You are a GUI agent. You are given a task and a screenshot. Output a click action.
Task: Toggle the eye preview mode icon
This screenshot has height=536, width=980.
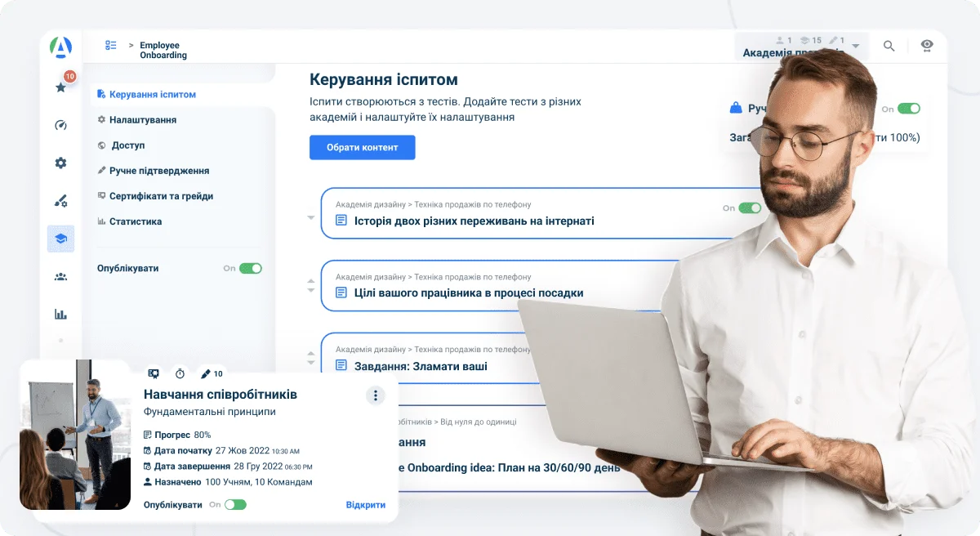927,46
